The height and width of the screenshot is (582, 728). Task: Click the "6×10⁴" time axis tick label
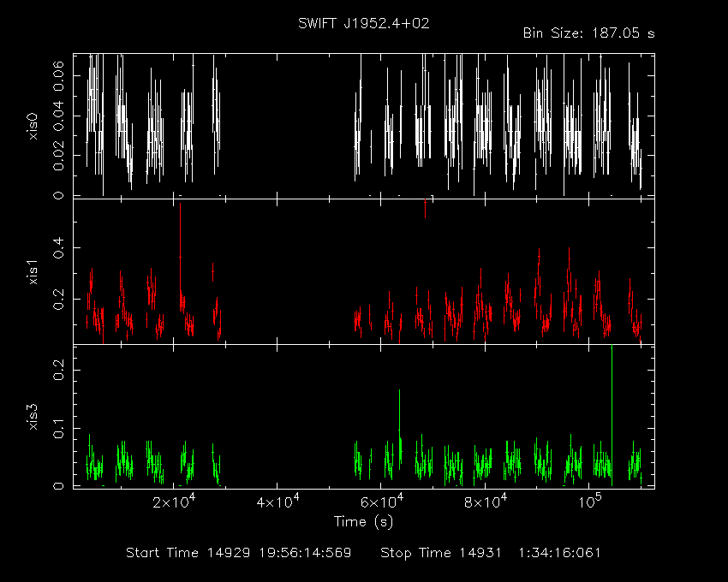(x=382, y=502)
